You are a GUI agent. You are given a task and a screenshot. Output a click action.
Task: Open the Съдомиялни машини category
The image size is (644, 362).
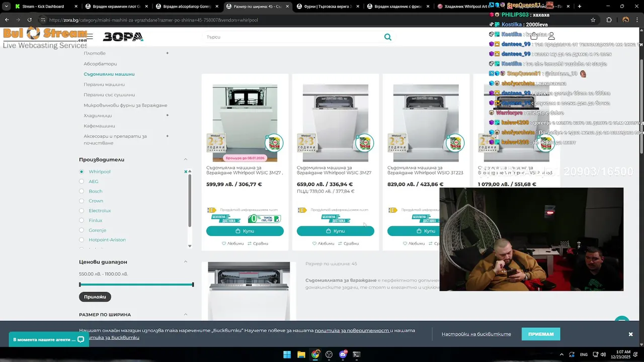[x=109, y=74]
